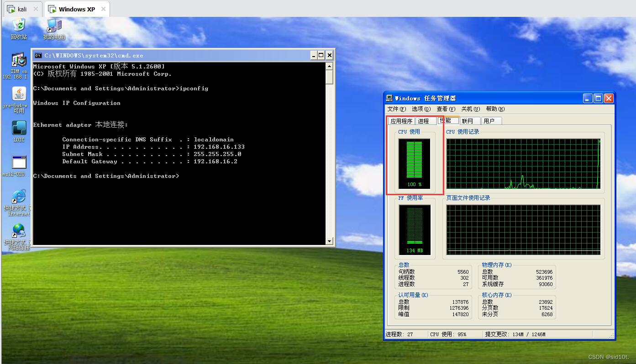This screenshot has width=636, height=364.
Task: Select the IDM on 192.168.1 desktop icon
Action: click(x=18, y=66)
